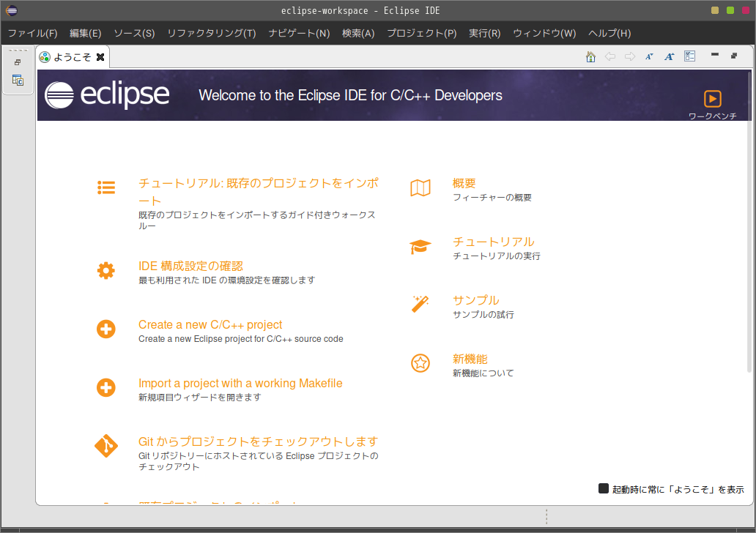Click the welcome page vertical scrollbar

[749, 222]
